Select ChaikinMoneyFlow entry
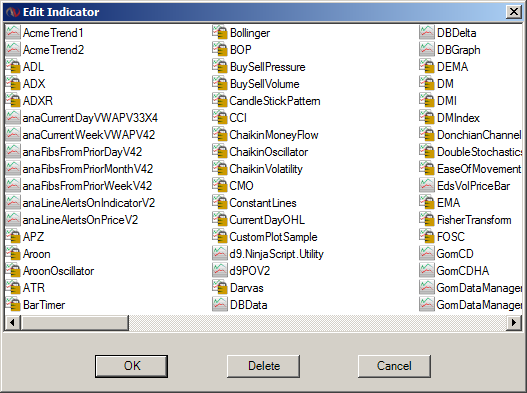 (x=274, y=135)
